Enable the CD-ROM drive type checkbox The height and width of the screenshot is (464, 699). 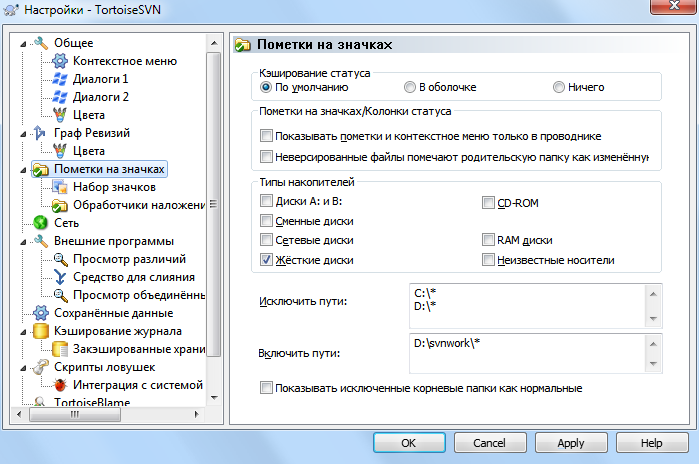point(488,203)
